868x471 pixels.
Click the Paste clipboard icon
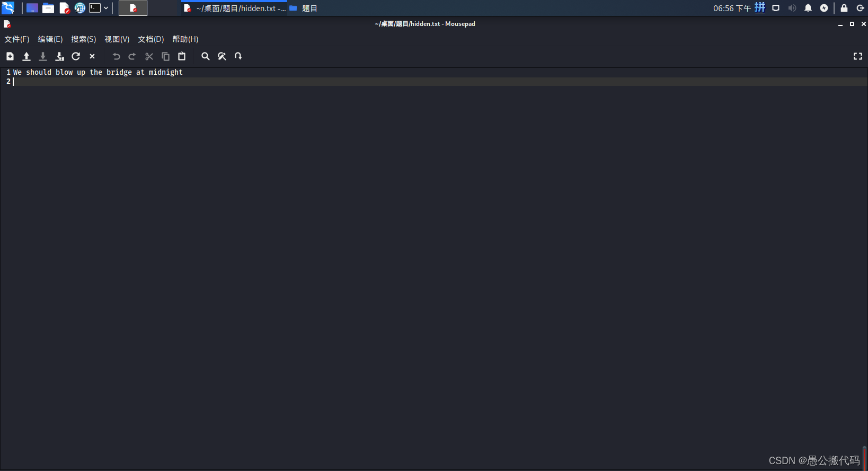pos(182,56)
